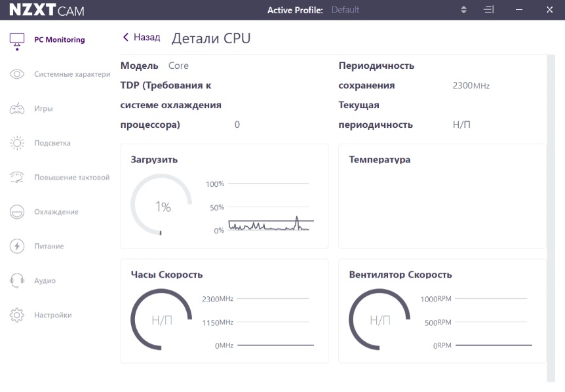Open Игры via the gamepad icon

coord(17,109)
